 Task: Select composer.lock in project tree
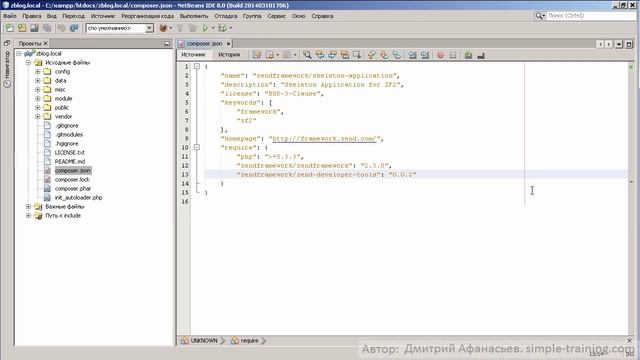tap(72, 180)
